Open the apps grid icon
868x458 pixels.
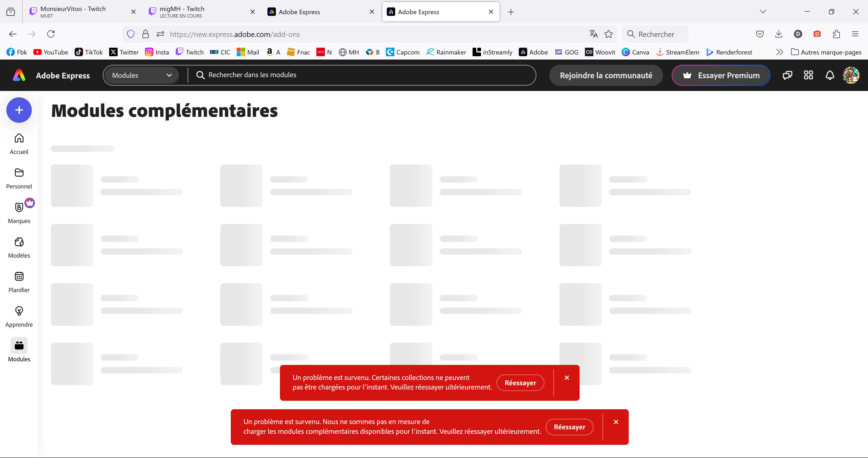tap(808, 75)
